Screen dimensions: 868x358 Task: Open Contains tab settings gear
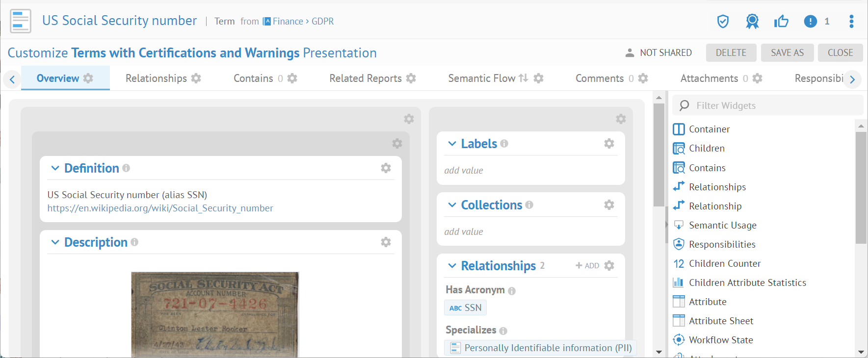tap(292, 78)
